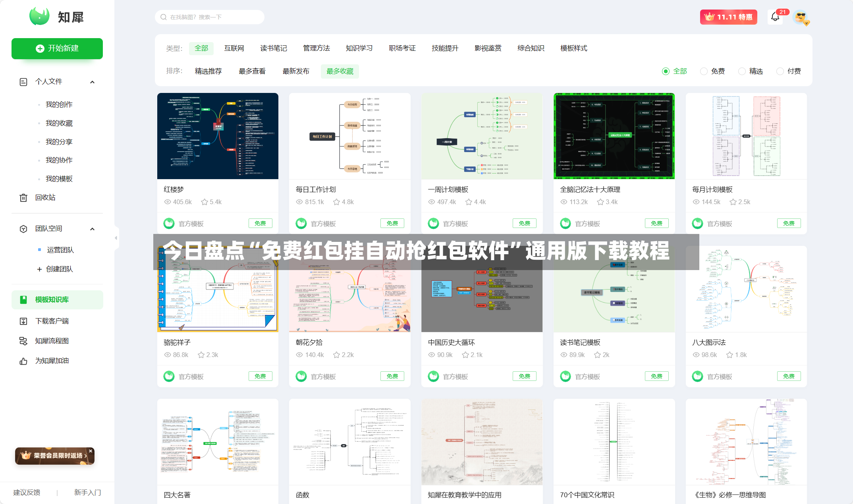The width and height of the screenshot is (853, 504).
Task: Click the 知犀流程图 flowchart icon
Action: tap(23, 341)
